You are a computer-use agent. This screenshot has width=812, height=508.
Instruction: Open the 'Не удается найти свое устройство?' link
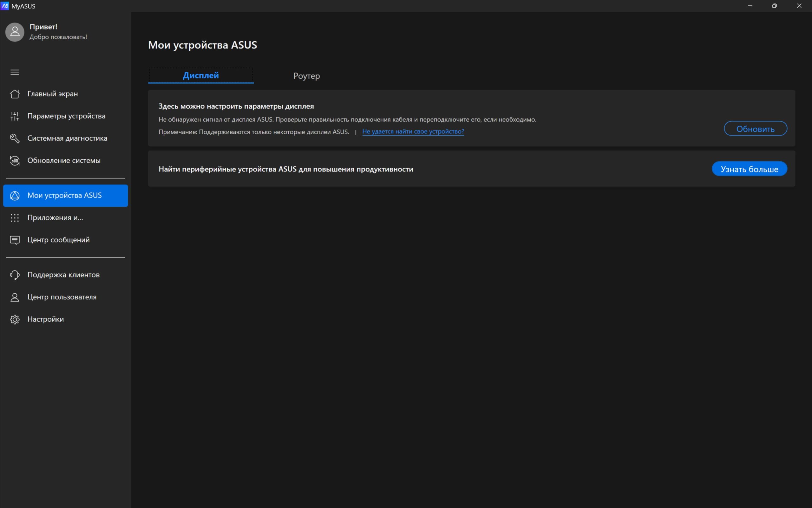tap(413, 132)
